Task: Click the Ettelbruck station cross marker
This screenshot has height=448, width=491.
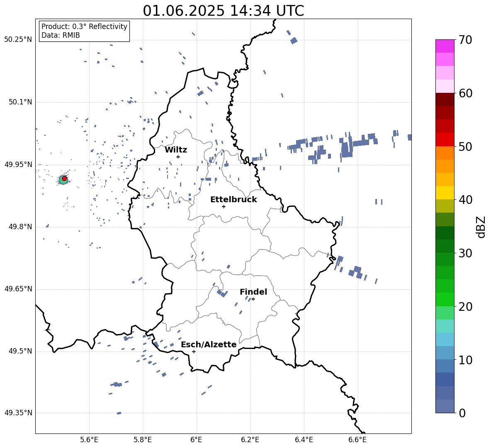Action: pyautogui.click(x=224, y=206)
